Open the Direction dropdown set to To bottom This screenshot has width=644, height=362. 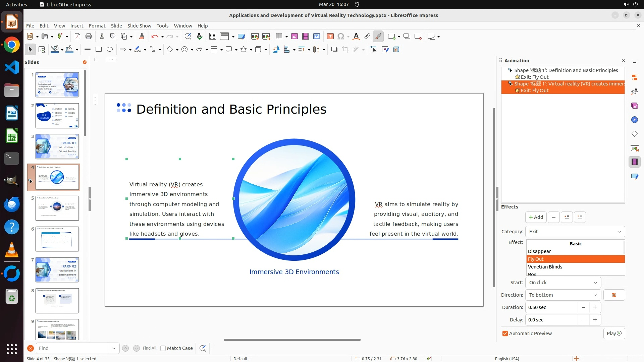click(563, 295)
